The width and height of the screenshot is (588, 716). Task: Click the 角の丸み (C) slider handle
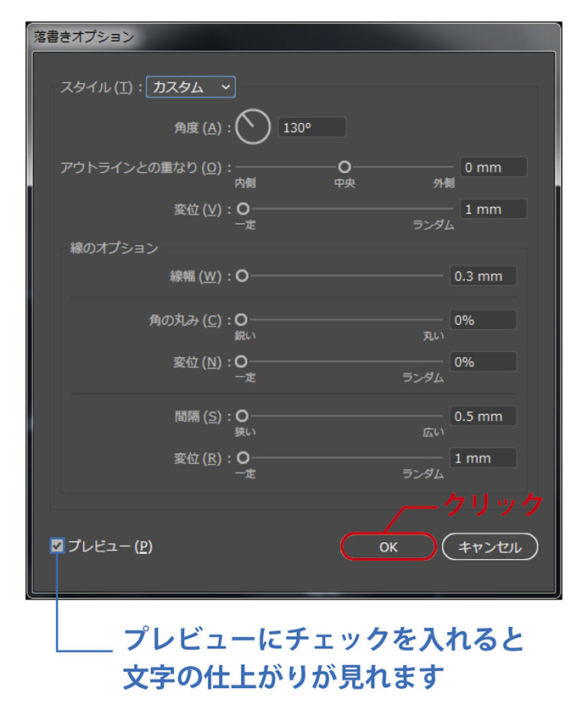[x=241, y=320]
